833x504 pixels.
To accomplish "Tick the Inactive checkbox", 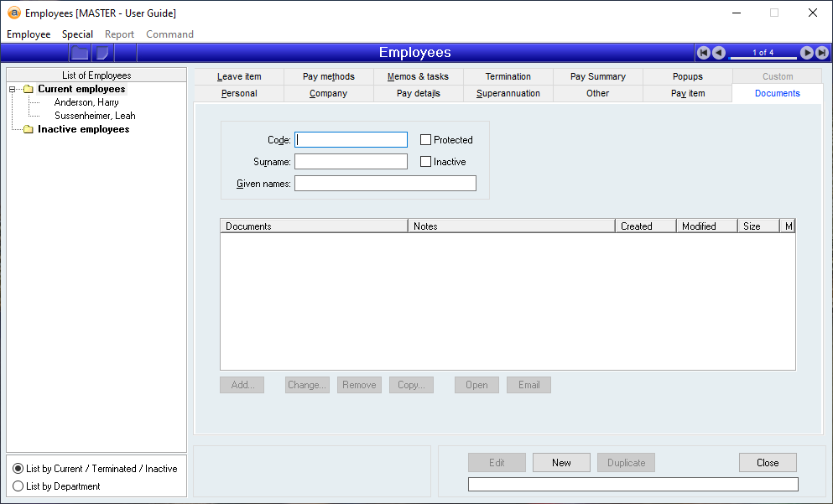I will pos(426,162).
